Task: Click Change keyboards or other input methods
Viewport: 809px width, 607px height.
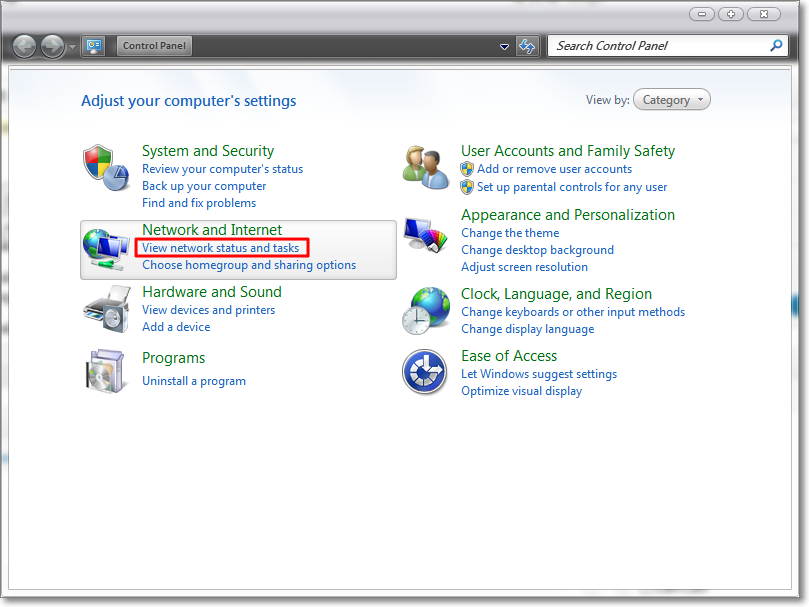Action: (x=573, y=312)
